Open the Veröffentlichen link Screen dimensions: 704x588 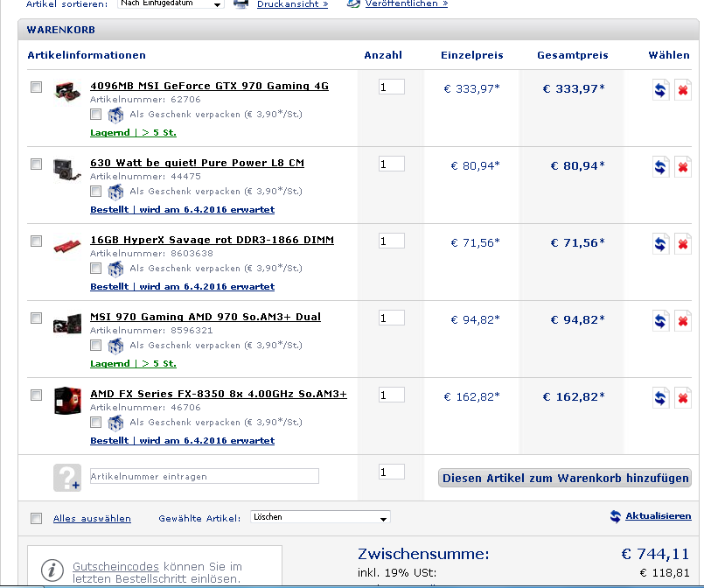[x=407, y=3]
